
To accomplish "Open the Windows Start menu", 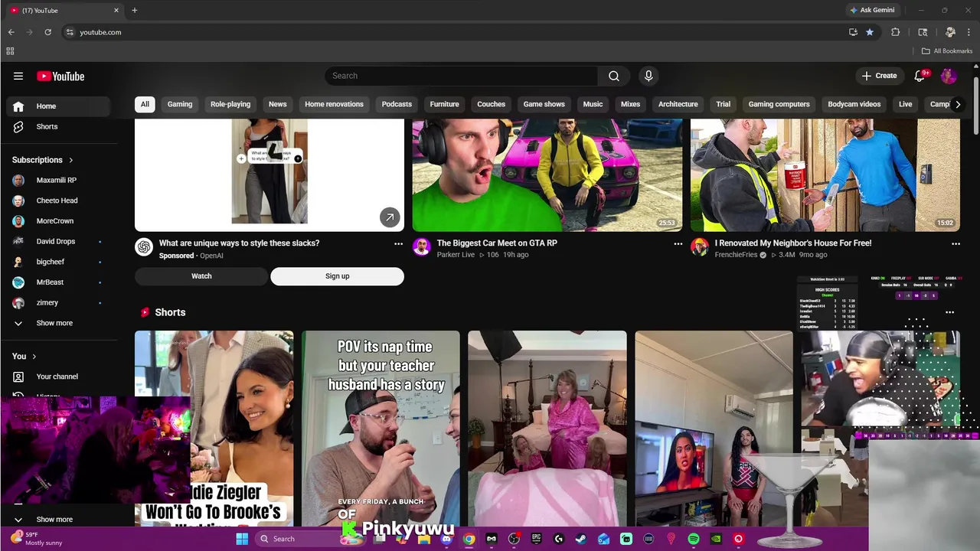I will point(242,539).
